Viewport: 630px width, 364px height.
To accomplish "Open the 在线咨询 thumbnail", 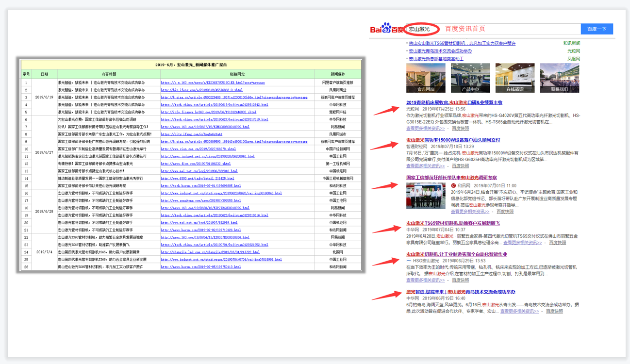I will point(515,78).
